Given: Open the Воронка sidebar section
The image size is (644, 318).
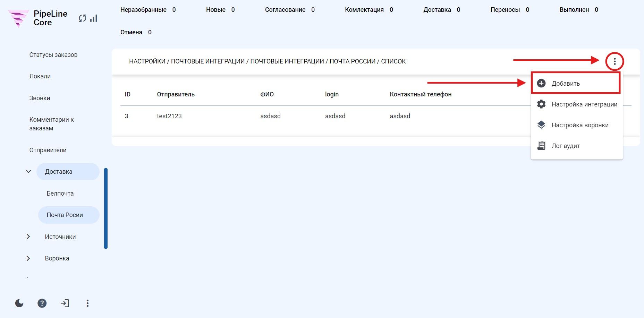Looking at the screenshot, I should click(57, 258).
